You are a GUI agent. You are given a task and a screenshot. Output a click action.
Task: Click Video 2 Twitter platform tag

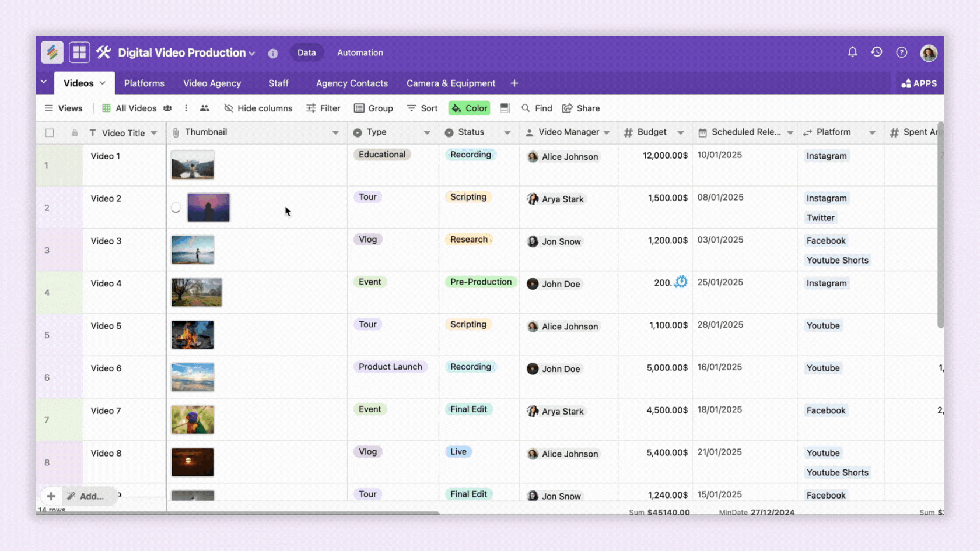pyautogui.click(x=821, y=218)
